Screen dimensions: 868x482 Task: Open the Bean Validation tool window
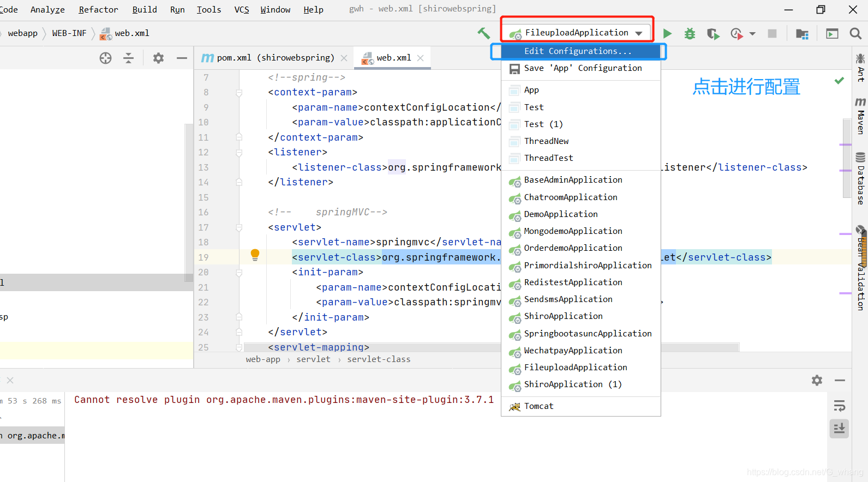[860, 268]
